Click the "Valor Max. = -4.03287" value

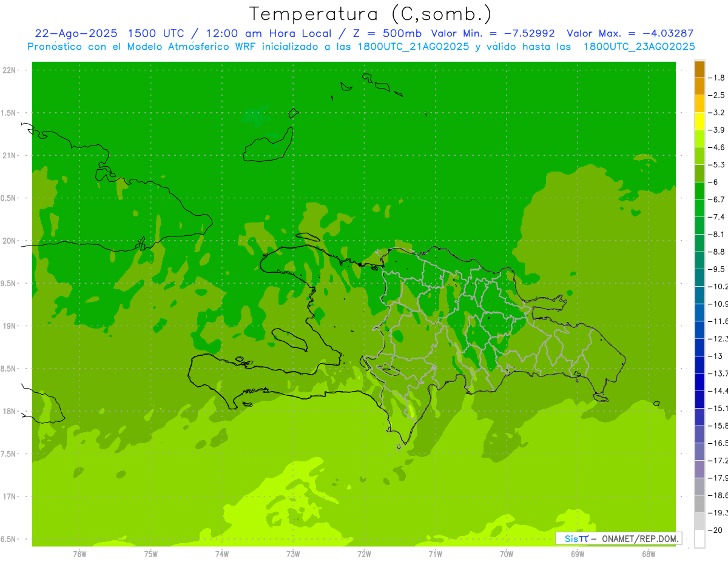coord(630,33)
